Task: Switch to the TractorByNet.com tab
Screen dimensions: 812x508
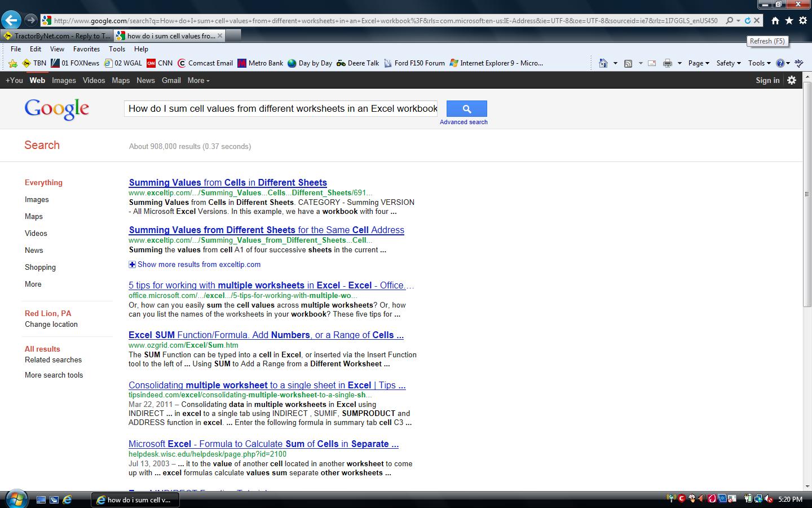Action: coord(57,36)
